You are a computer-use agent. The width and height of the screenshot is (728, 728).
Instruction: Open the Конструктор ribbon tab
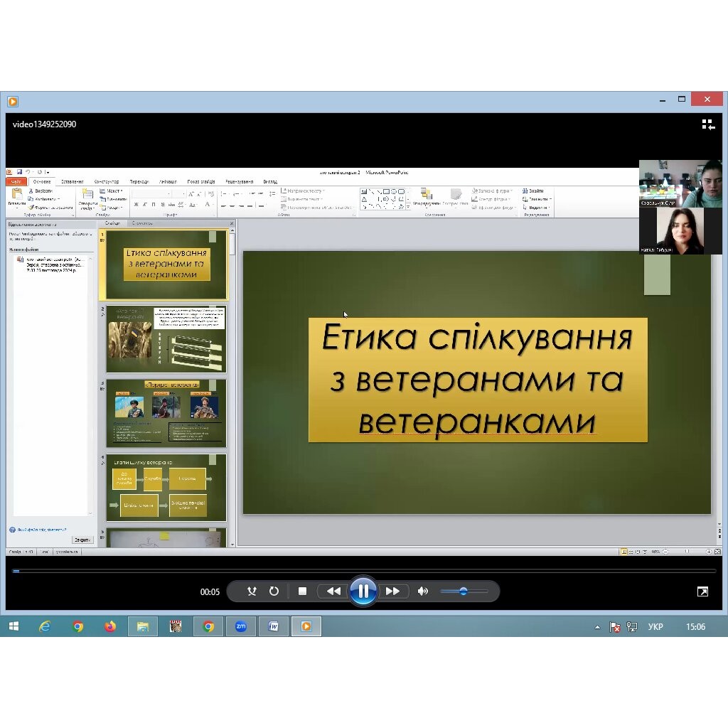tap(107, 181)
